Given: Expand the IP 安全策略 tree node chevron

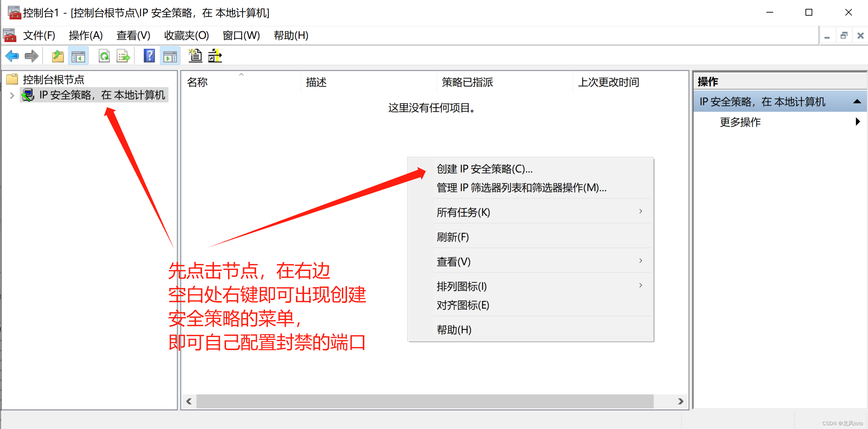Looking at the screenshot, I should click(x=12, y=96).
